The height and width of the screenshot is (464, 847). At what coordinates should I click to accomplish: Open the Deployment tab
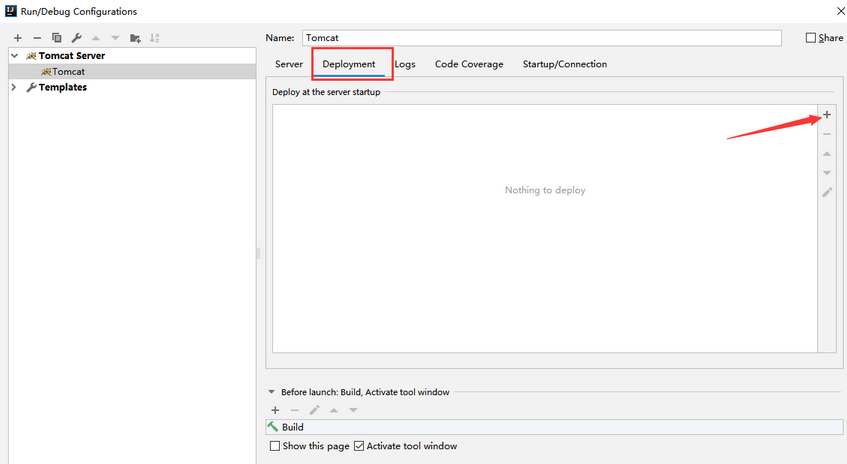(x=349, y=64)
